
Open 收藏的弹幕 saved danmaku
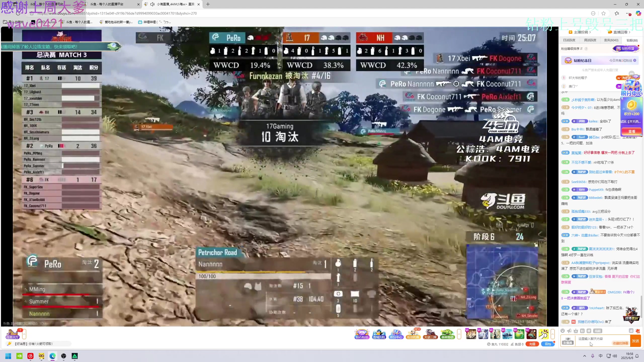(620, 343)
